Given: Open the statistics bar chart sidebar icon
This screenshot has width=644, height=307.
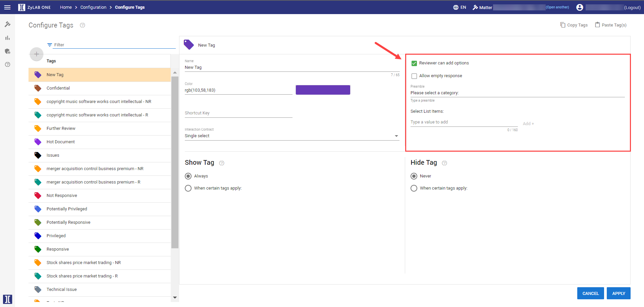Looking at the screenshot, I should [7, 38].
